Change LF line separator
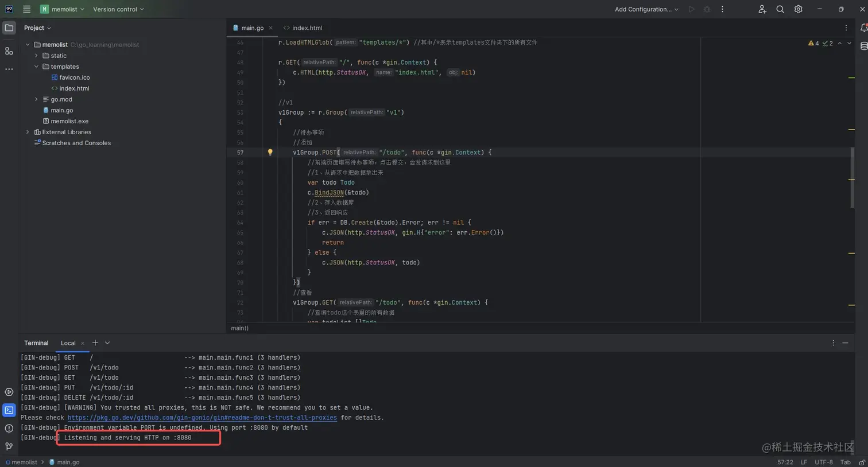 (804, 462)
